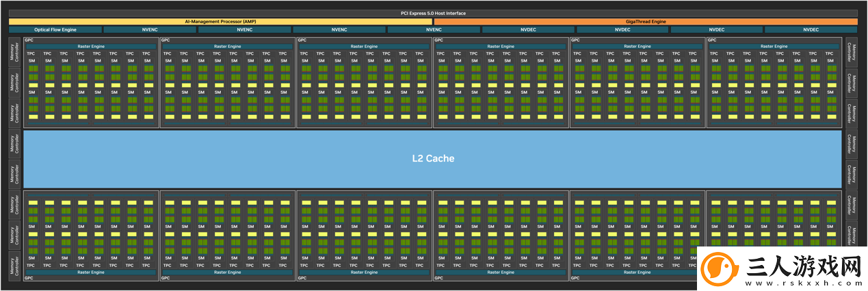Image resolution: width=868 pixels, height=291 pixels.
Task: Click the AI-Management Processor (AMP) bar
Action: pos(220,21)
